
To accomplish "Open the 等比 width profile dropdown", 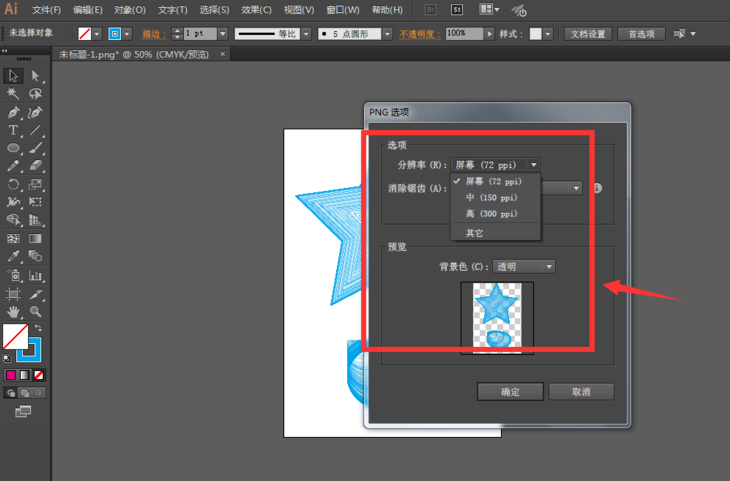I will point(306,34).
